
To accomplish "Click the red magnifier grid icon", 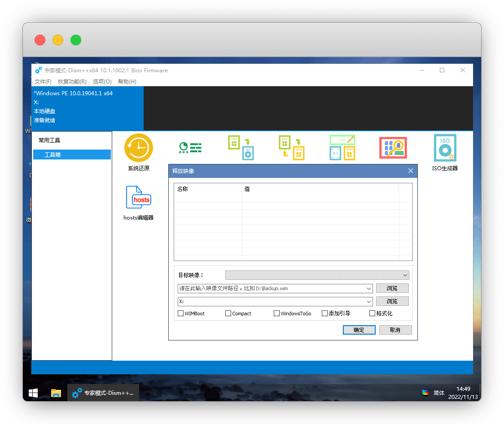I will coord(393,148).
